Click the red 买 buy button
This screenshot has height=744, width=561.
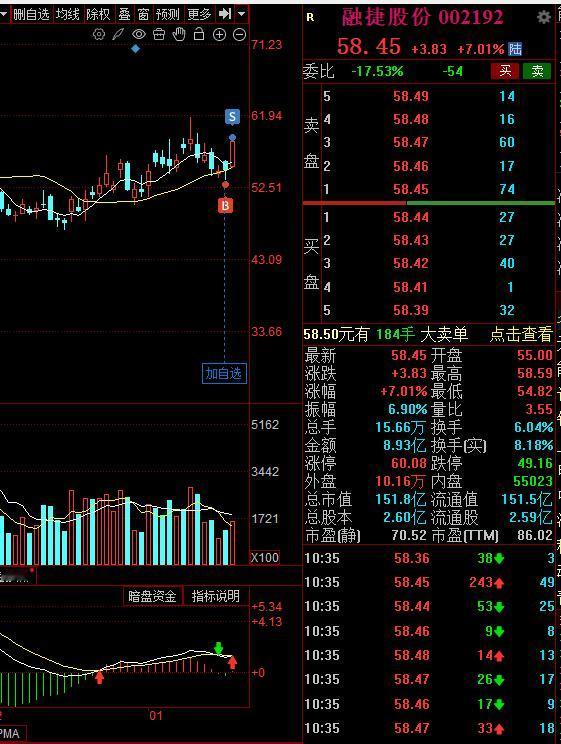(505, 71)
